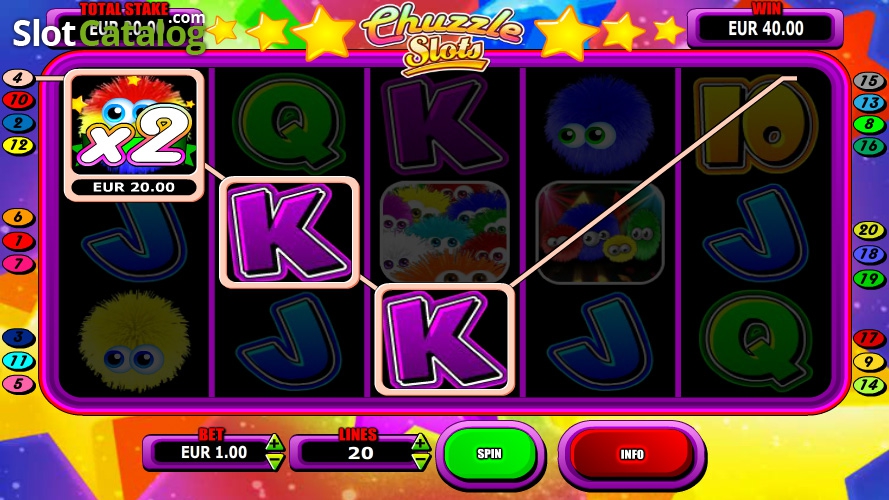889x500 pixels.
Task: Open the red INFO button
Action: coord(632,454)
